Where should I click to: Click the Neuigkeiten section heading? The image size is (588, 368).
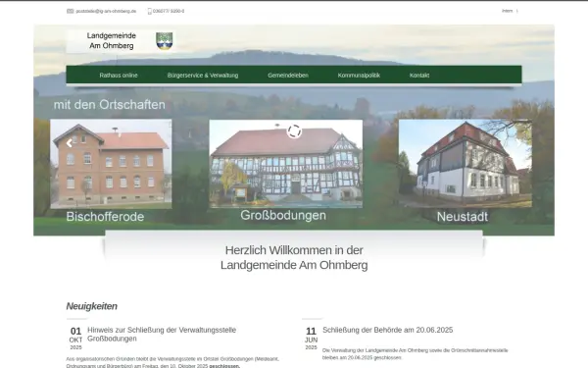(92, 306)
